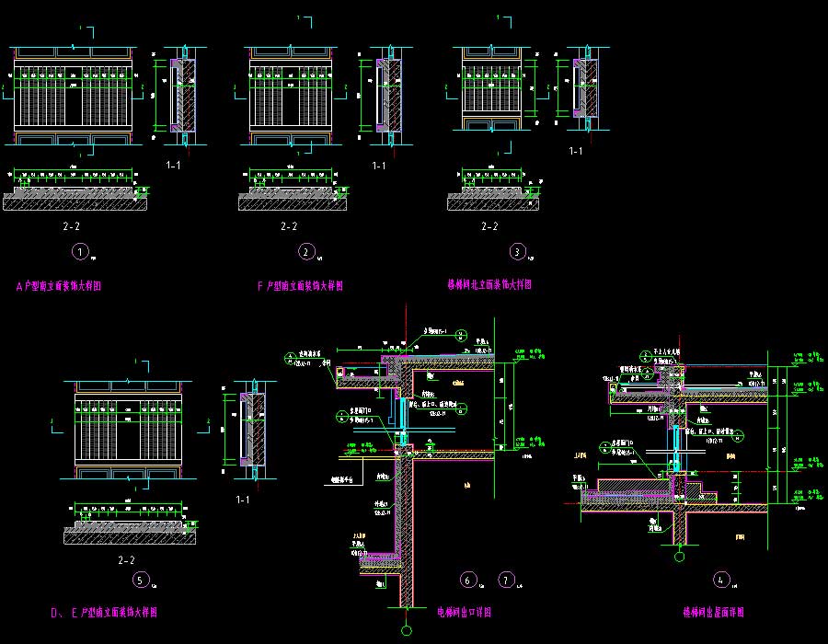Select the 1-1 label of the F户型 detail
This screenshot has height=644, width=828.
(379, 166)
